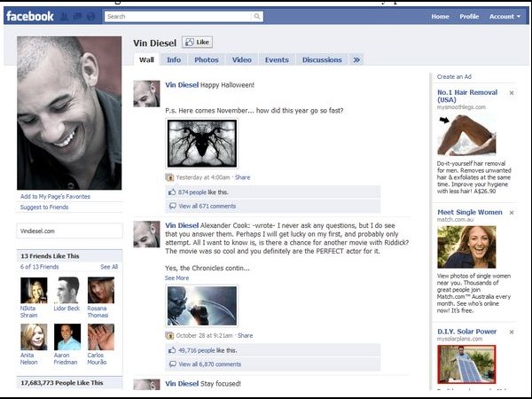Dismiss the Meet Single Women ad
The image size is (532, 399).
tap(512, 213)
